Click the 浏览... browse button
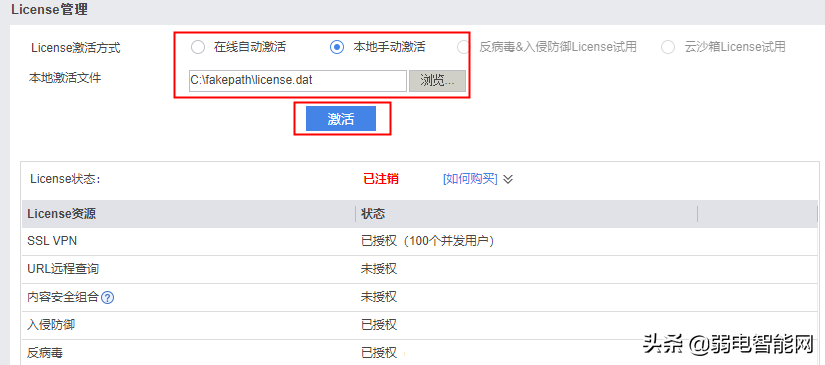The height and width of the screenshot is (365, 825). point(437,81)
